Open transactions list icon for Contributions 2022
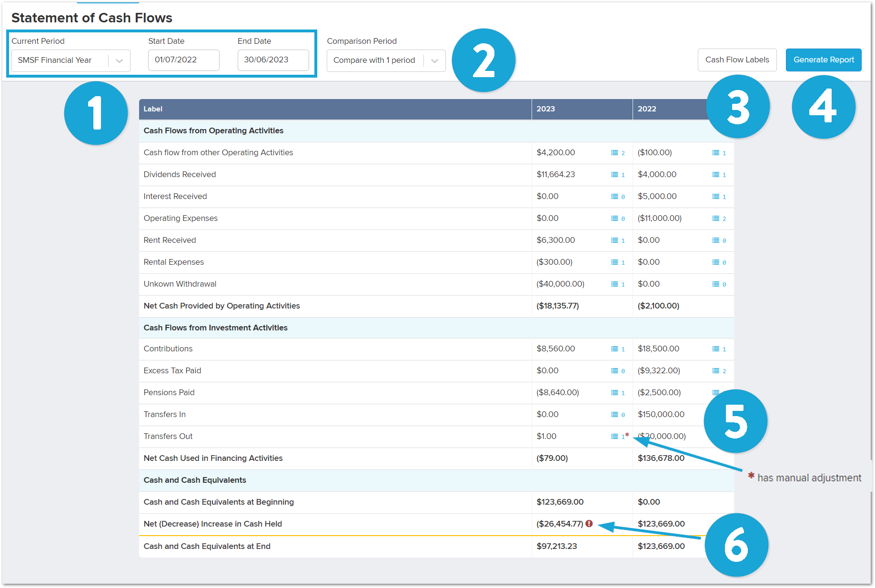 pos(715,349)
